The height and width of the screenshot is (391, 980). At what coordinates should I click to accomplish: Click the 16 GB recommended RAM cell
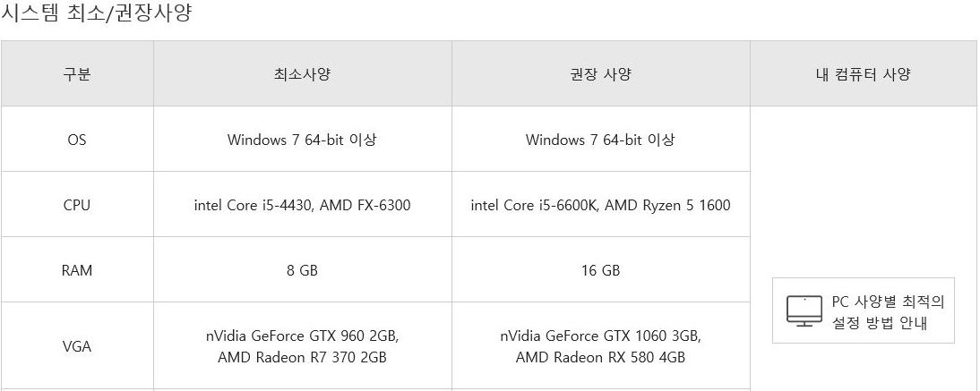[x=600, y=270]
